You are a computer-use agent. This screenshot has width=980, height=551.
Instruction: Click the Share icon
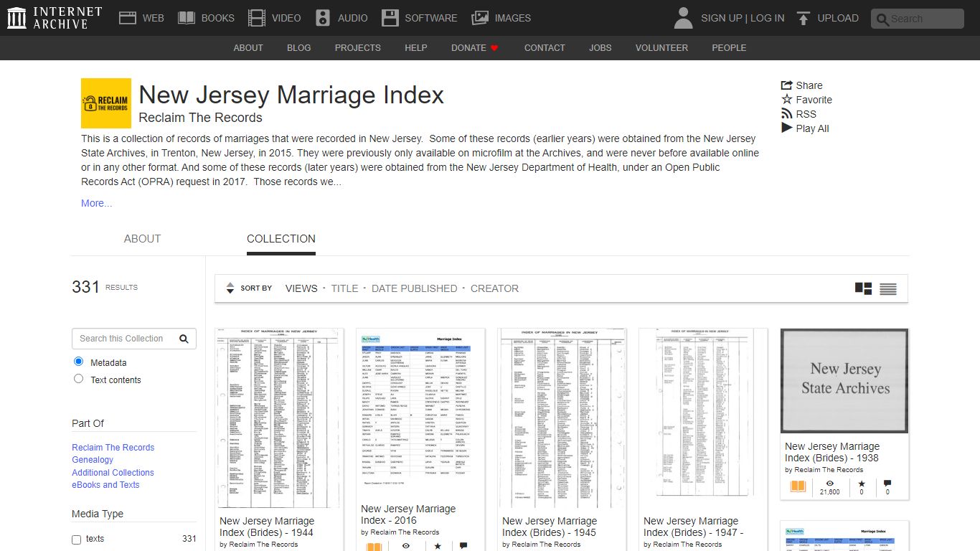click(787, 85)
